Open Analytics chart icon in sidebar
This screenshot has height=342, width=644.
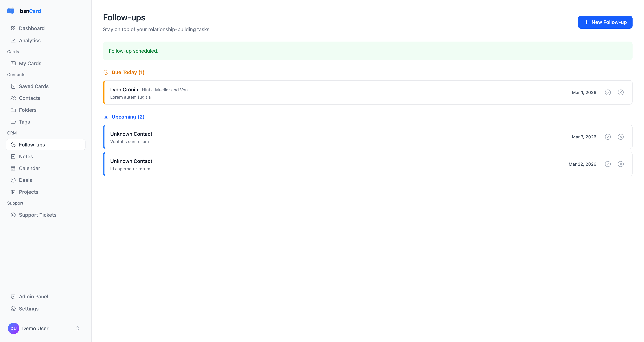(13, 40)
